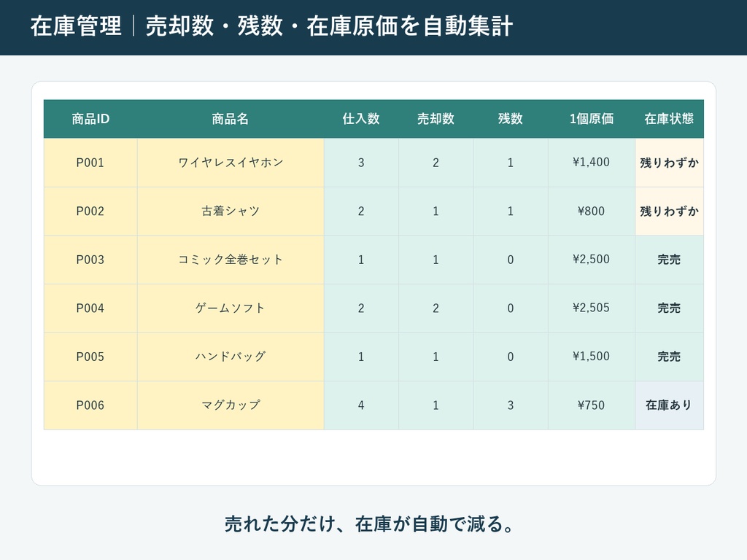
Task: Click the 在庫管理 header title text
Action: click(76, 26)
